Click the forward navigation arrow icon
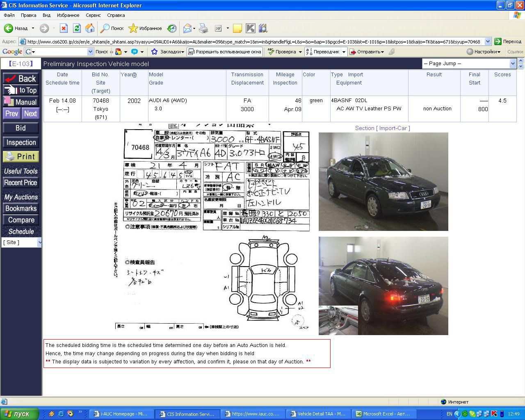Image resolution: width=525 pixels, height=420 pixels. [x=44, y=28]
